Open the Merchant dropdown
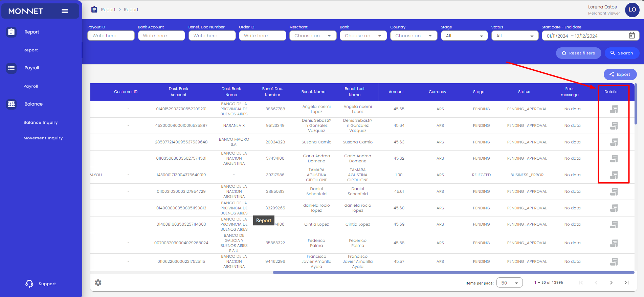Viewport: 644px width, 297px height. [313, 36]
